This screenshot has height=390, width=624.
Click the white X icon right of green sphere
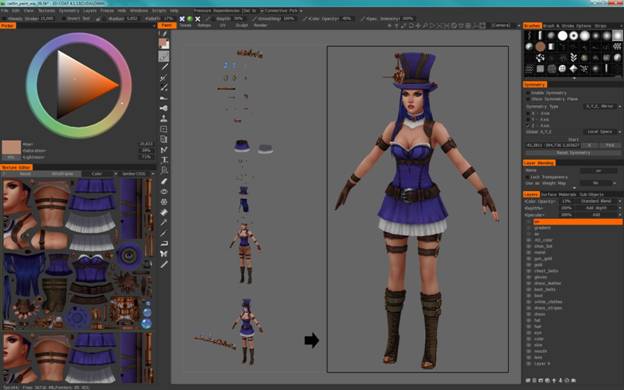click(197, 19)
